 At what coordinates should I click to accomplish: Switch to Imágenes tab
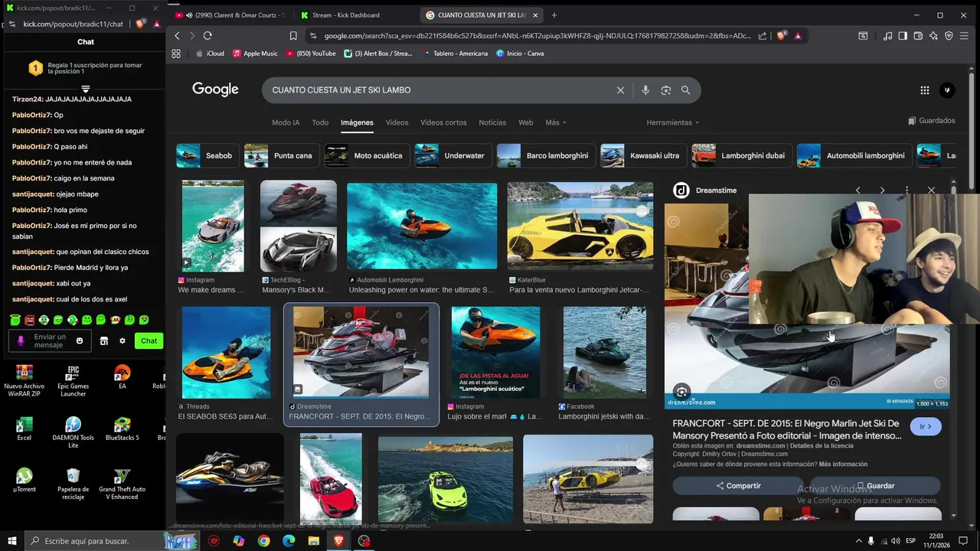(x=357, y=122)
